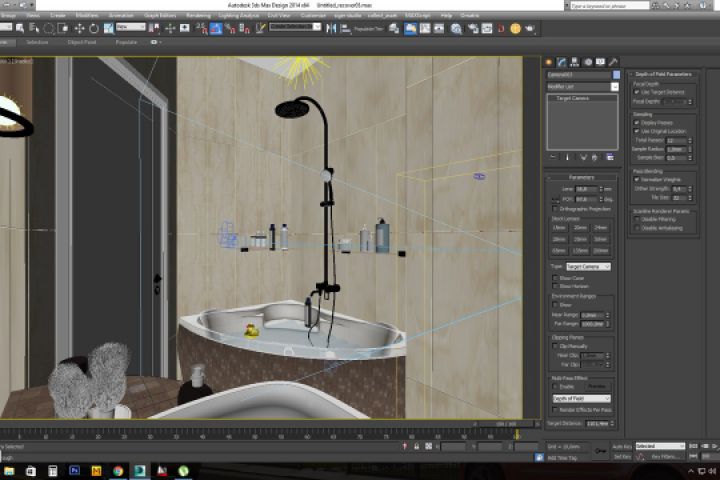
Task: Activate the Select and Uniform Scale tool
Action: point(108,28)
